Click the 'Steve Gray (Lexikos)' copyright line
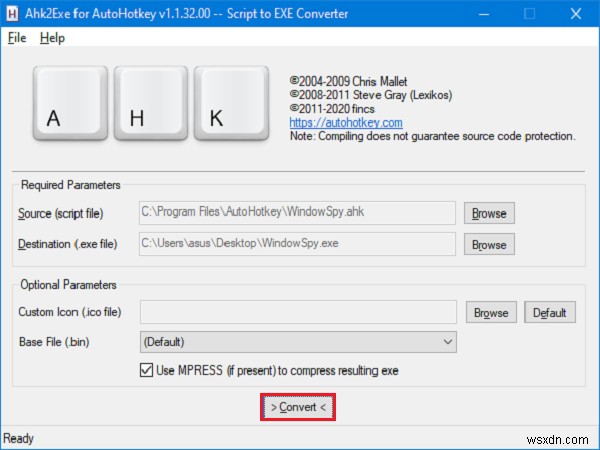Viewport: 600px width, 450px height. (371, 95)
